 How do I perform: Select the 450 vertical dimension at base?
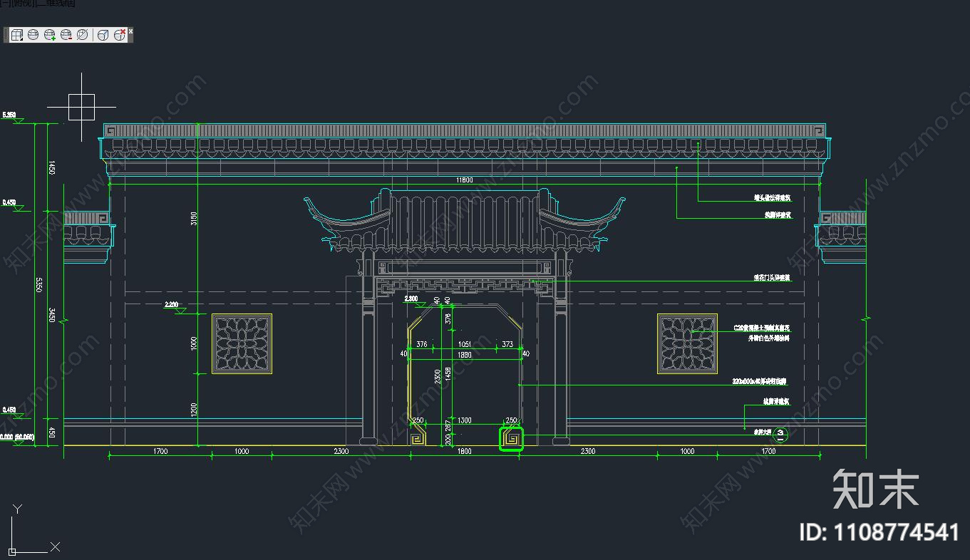[52, 433]
